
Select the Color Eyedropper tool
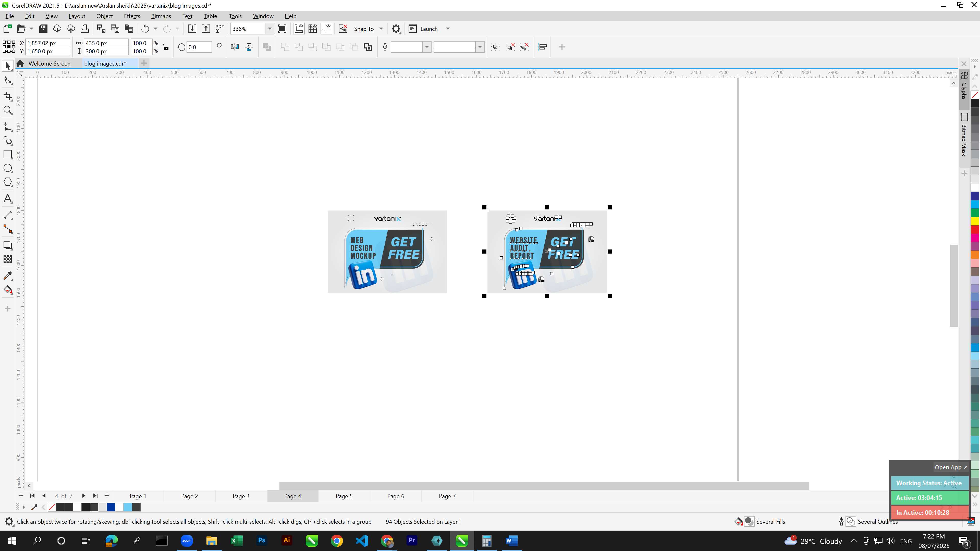point(8,276)
